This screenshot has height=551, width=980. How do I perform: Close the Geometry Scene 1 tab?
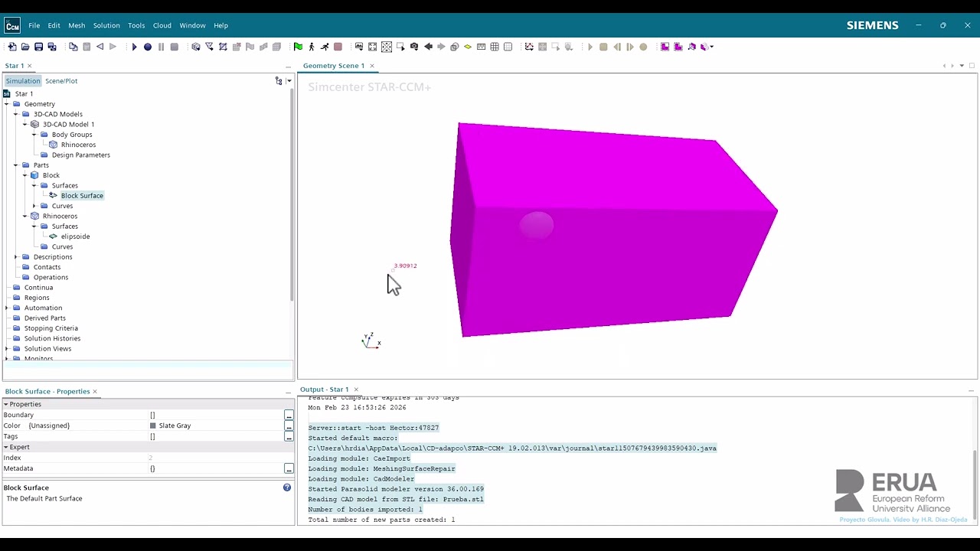click(372, 66)
